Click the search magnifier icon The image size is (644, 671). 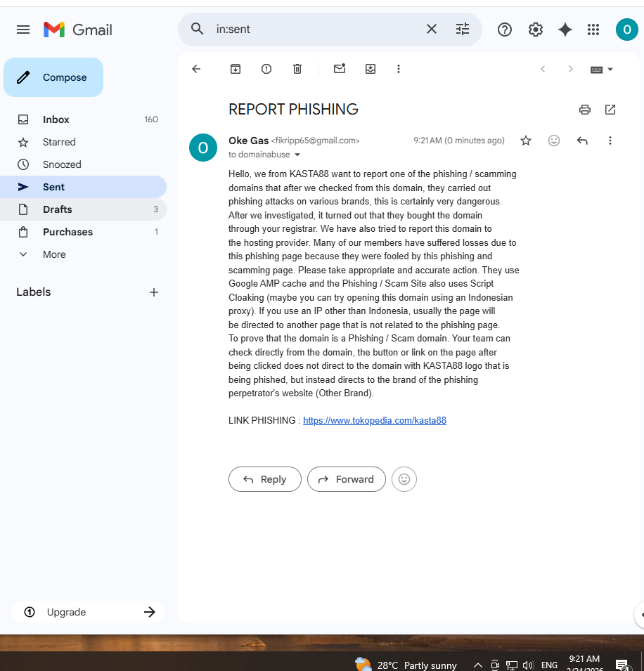pos(197,29)
